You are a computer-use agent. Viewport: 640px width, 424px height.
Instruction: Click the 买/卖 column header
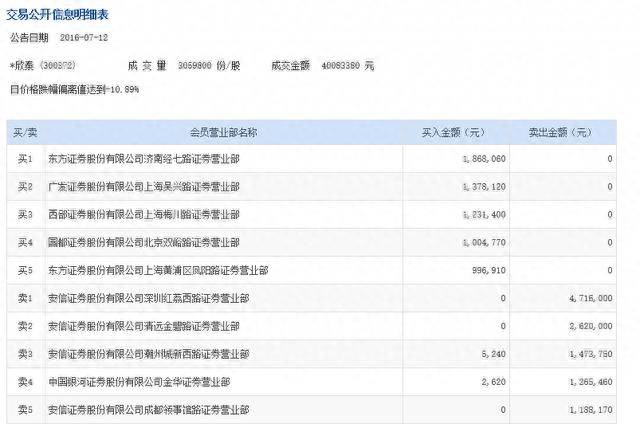click(x=25, y=133)
